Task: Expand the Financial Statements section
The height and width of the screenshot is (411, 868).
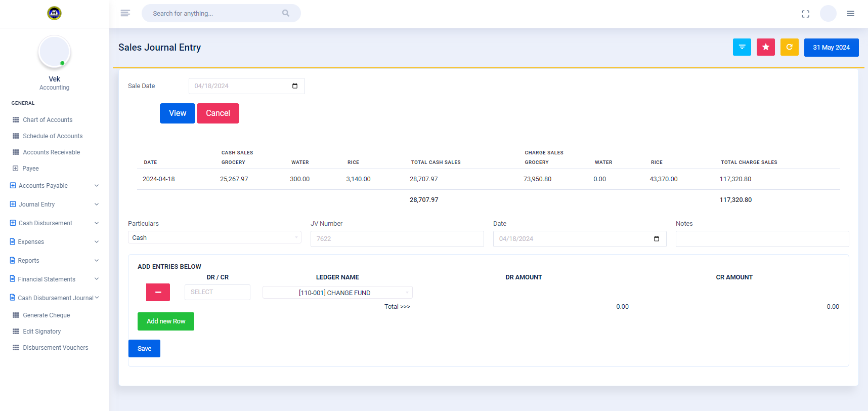Action: coord(54,279)
